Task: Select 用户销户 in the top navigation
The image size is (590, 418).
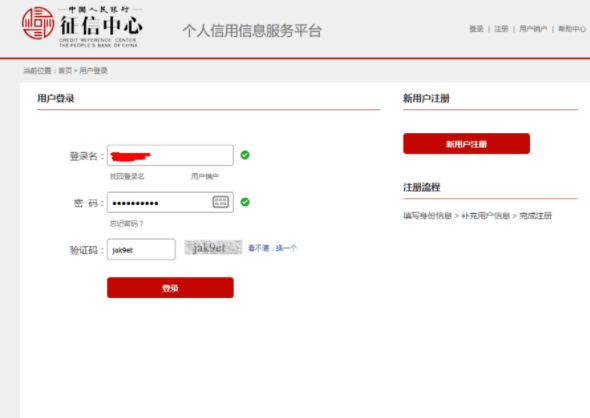Action: 533,29
